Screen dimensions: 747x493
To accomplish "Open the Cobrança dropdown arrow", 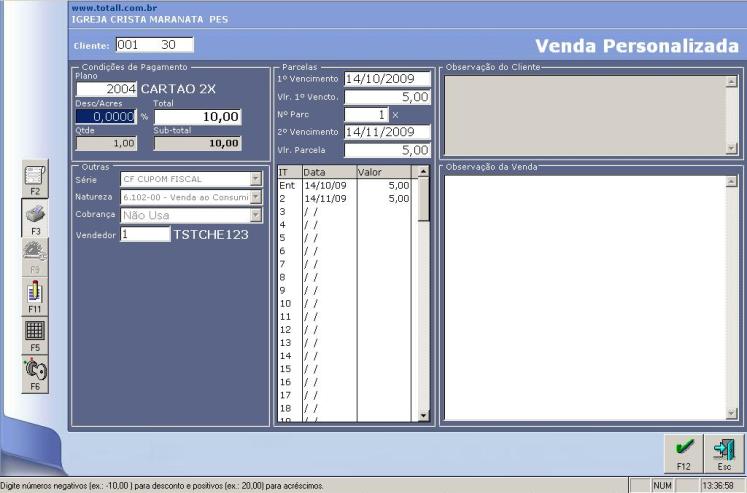I will (x=256, y=215).
